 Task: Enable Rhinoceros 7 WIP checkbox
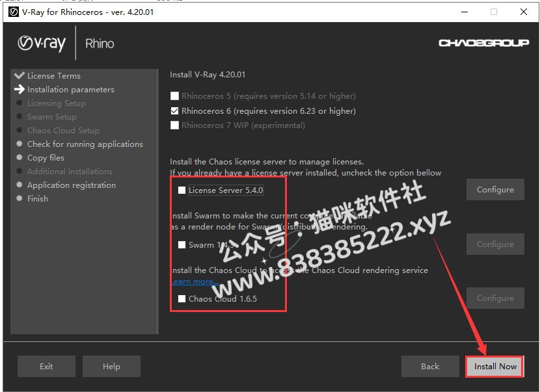tap(174, 125)
